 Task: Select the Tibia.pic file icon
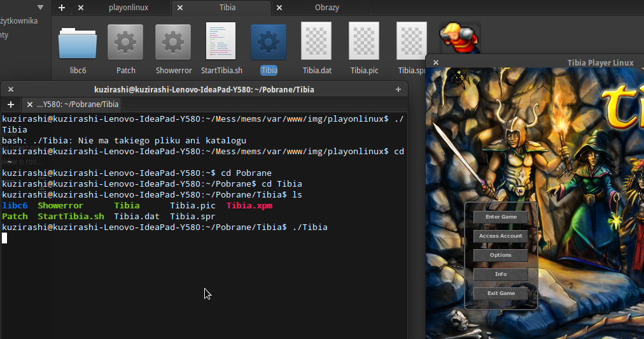point(364,41)
